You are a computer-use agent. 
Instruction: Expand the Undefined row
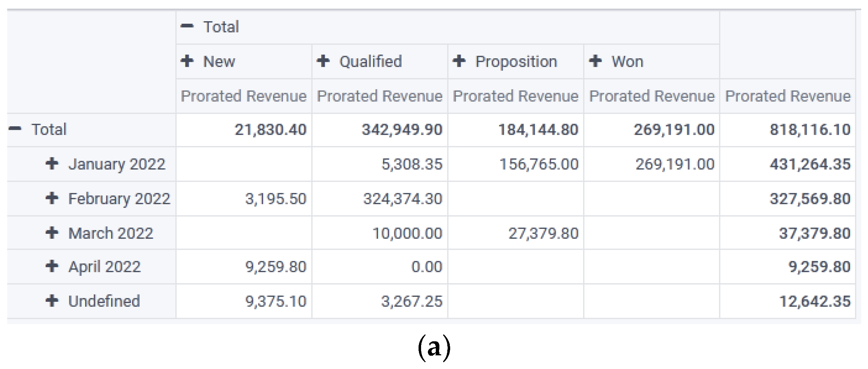click(52, 301)
